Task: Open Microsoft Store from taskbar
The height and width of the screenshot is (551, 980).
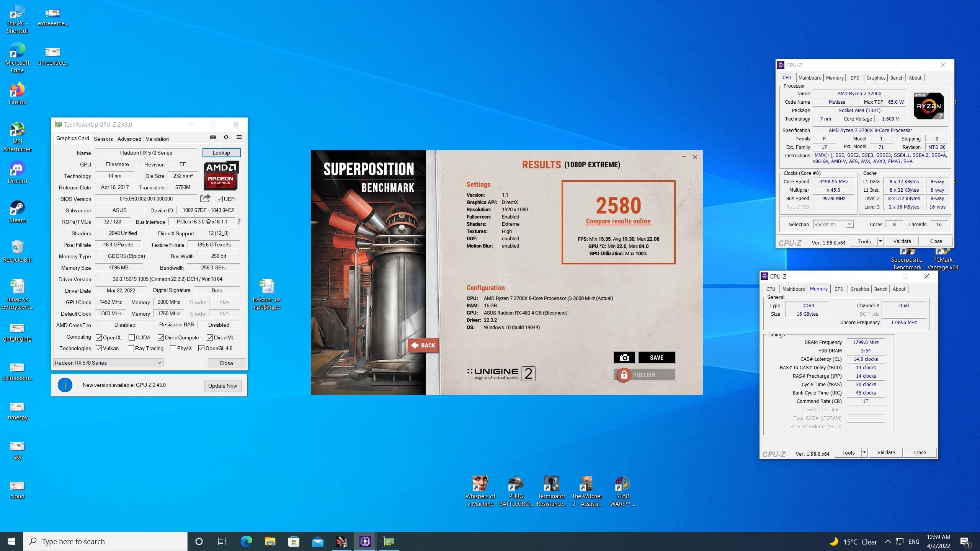Action: tap(294, 541)
